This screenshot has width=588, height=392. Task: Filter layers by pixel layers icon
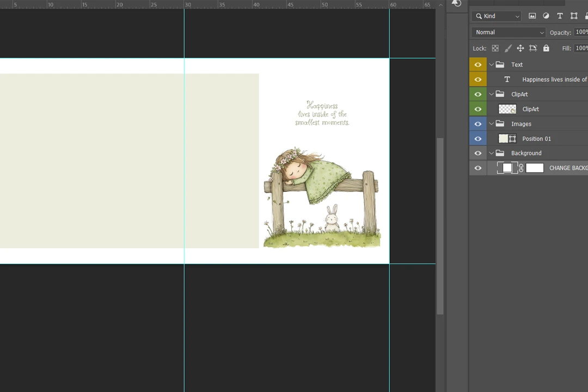pos(532,16)
